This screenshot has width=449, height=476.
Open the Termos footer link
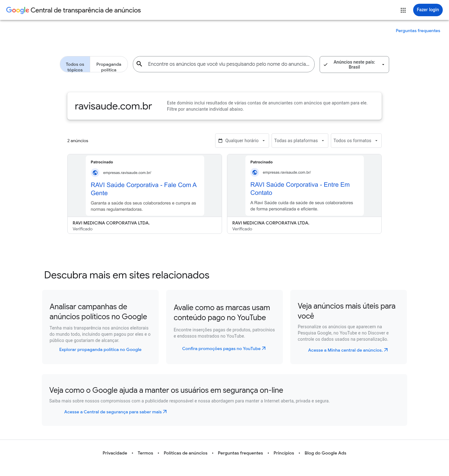[145, 453]
